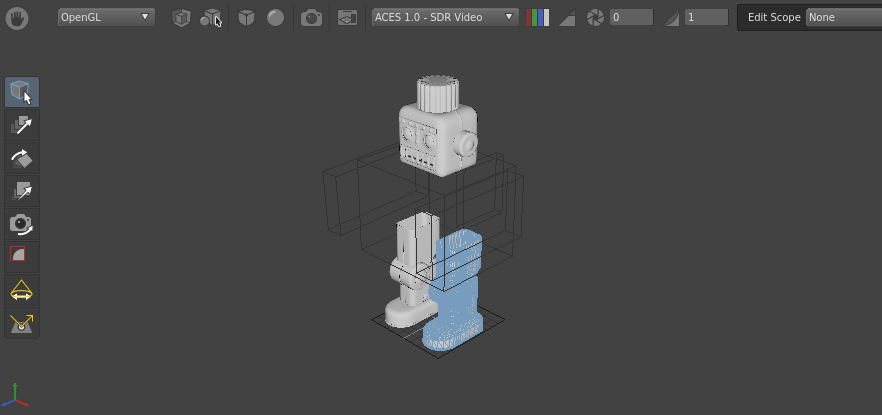This screenshot has height=415, width=882.
Task: Open the selection mask icon with cursor
Action: (210, 18)
